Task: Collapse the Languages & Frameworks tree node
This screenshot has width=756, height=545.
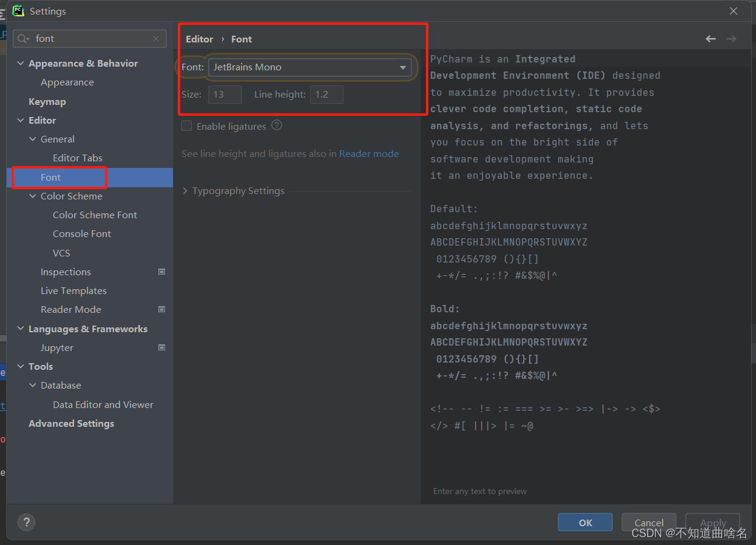Action: pyautogui.click(x=21, y=329)
